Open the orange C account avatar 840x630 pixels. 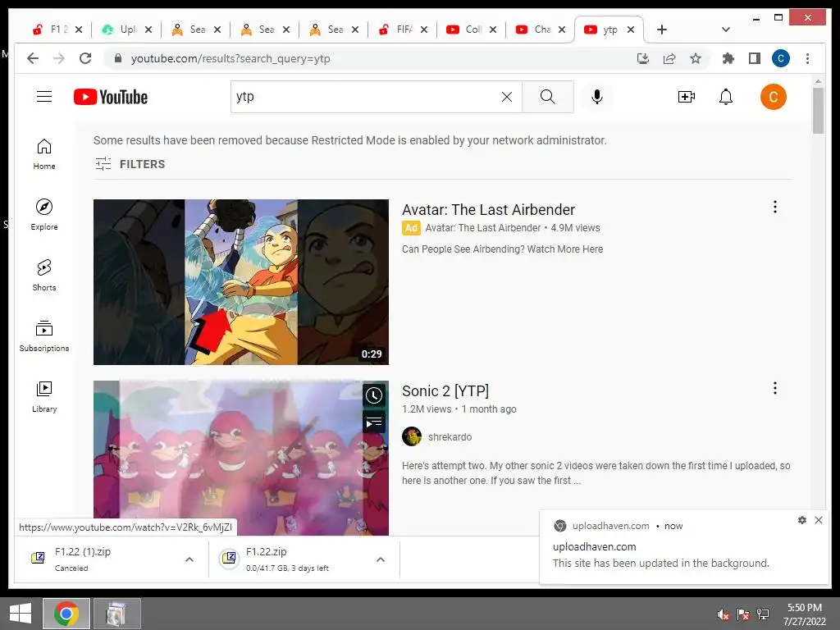(773, 97)
